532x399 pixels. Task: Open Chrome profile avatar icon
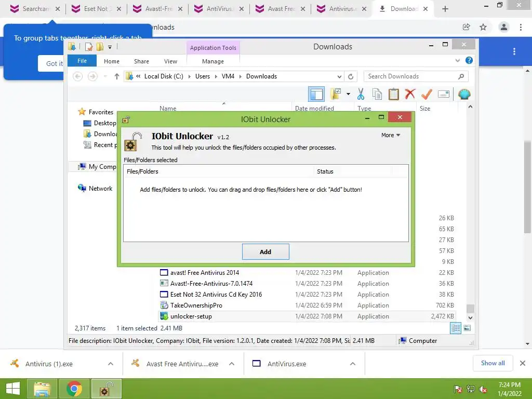point(504,27)
